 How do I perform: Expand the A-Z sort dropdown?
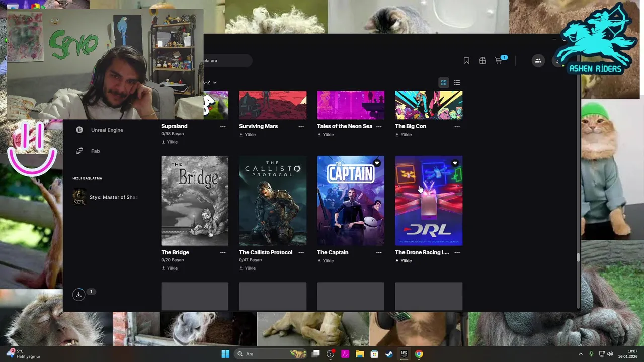[x=210, y=82]
